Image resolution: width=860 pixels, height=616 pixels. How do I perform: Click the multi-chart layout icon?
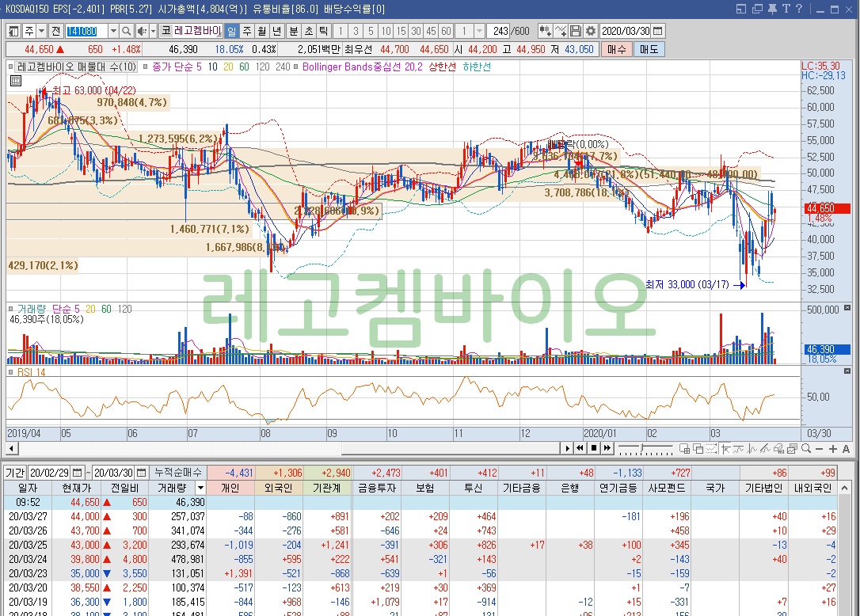(684, 448)
